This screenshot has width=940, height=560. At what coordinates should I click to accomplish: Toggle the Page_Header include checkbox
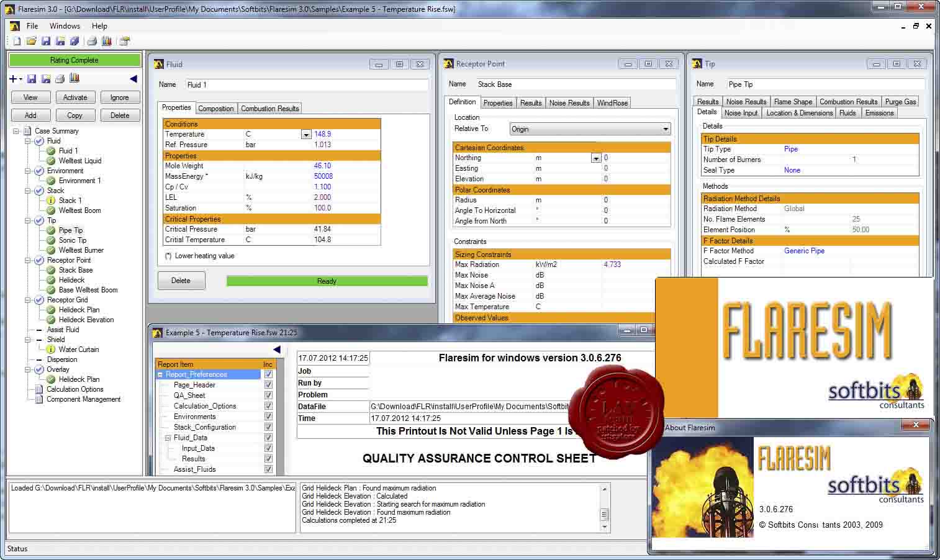pos(268,385)
